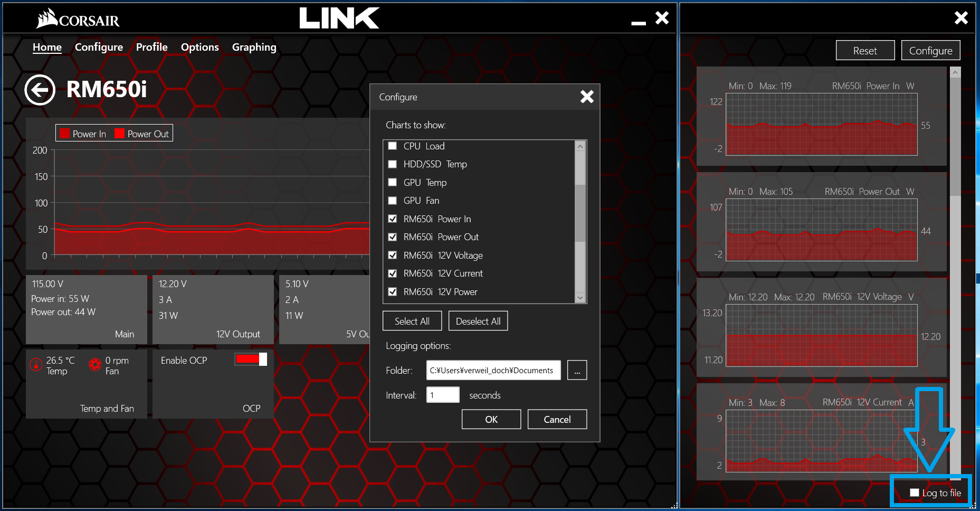The height and width of the screenshot is (511, 980).
Task: Open the Home tab
Action: click(x=47, y=47)
